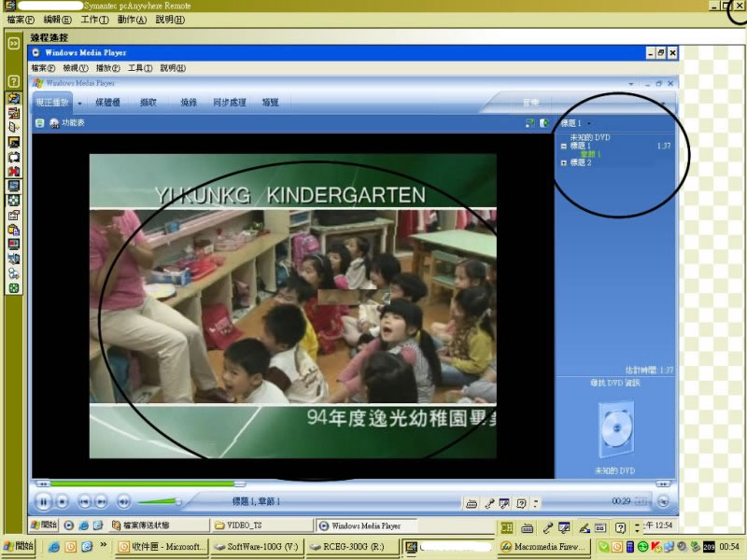
Task: Open Media Player 工具(T) menu
Action: pos(140,68)
